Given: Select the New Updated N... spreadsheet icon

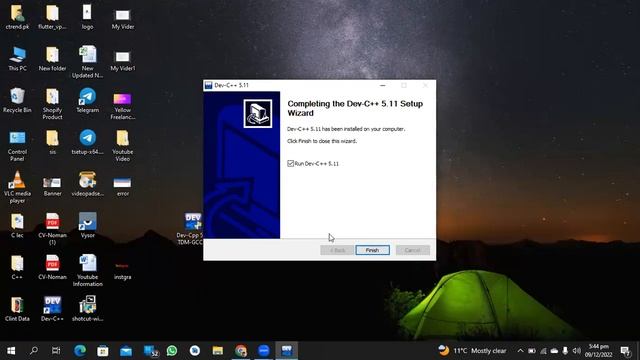Looking at the screenshot, I should 87,62.
